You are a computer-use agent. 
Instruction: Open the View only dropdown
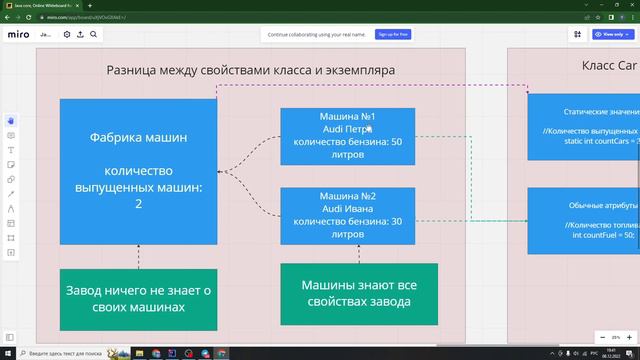(x=613, y=35)
